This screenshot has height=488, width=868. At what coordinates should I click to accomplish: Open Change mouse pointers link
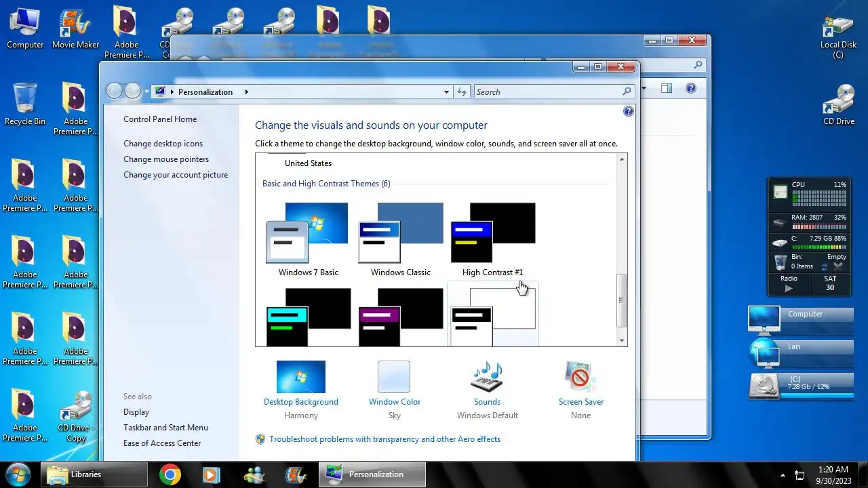point(166,159)
